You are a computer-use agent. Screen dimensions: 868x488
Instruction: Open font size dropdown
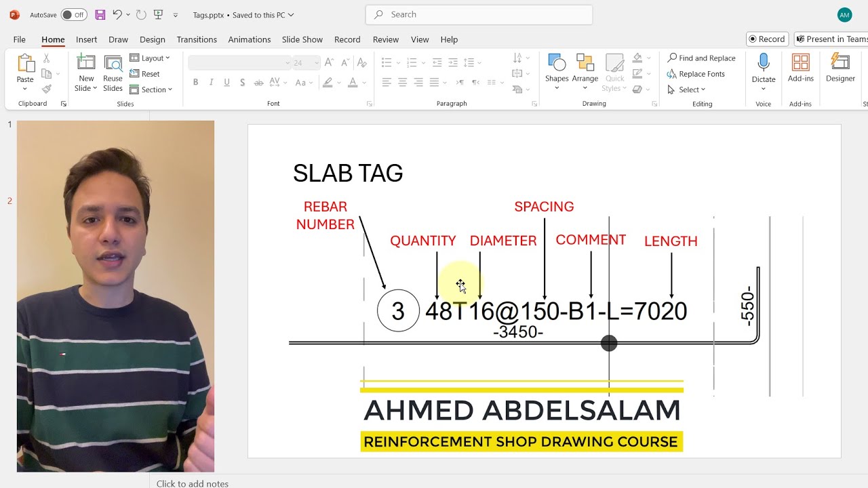point(316,63)
